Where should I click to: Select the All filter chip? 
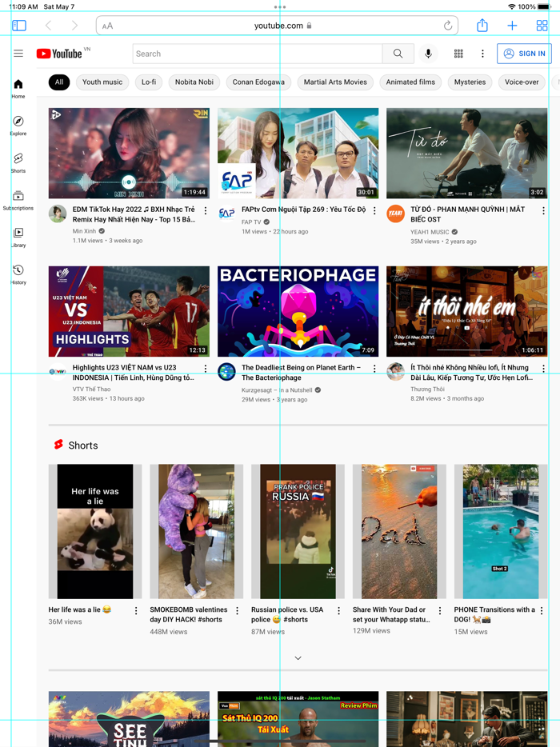click(x=59, y=82)
